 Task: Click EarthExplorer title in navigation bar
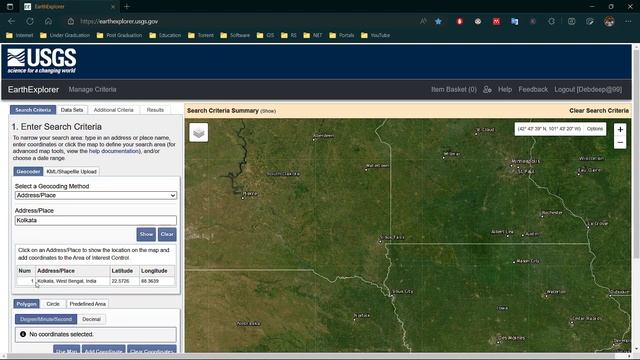[33, 89]
